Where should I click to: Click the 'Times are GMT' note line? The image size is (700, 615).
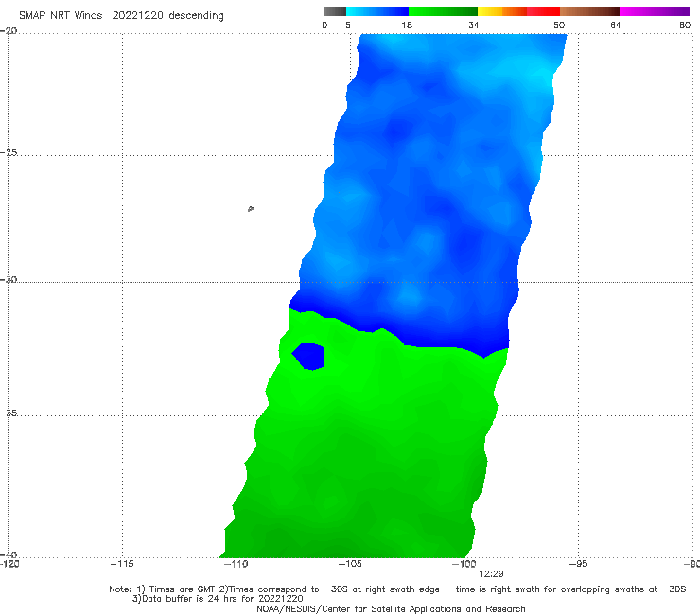(x=397, y=589)
